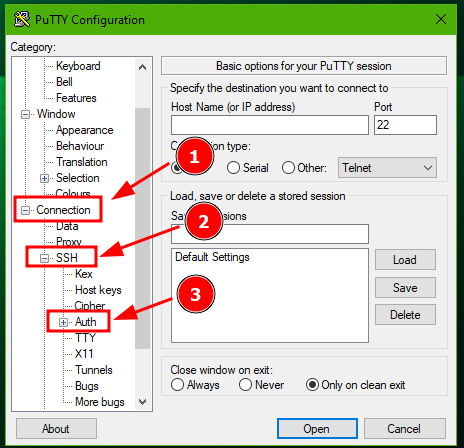The width and height of the screenshot is (464, 448).
Task: Expand the Selection tree node
Action: pyautogui.click(x=44, y=178)
